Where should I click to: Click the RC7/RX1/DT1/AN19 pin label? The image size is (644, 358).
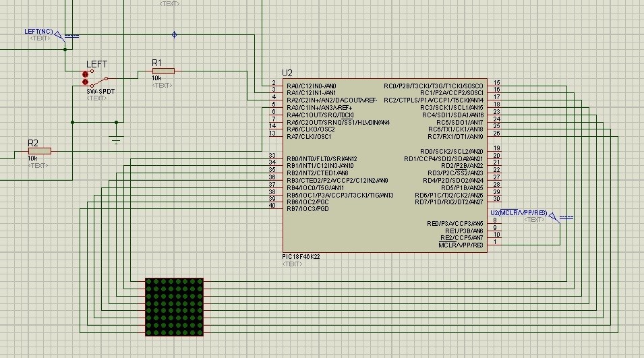pyautogui.click(x=455, y=136)
